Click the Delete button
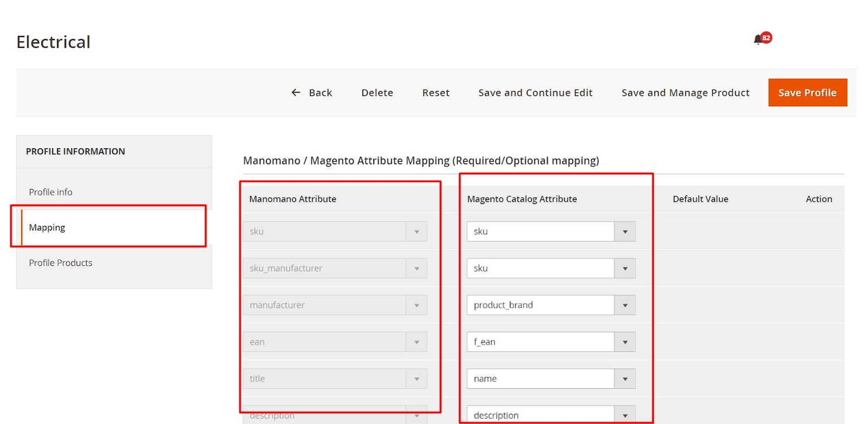Screen dimensions: 868x424 coord(377,93)
